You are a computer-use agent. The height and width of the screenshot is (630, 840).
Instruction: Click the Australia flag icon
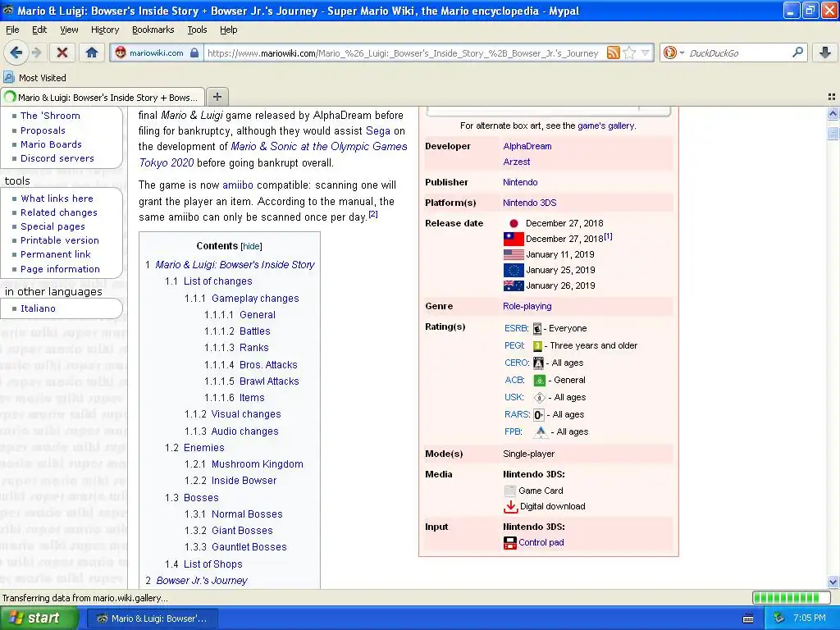[x=514, y=285]
